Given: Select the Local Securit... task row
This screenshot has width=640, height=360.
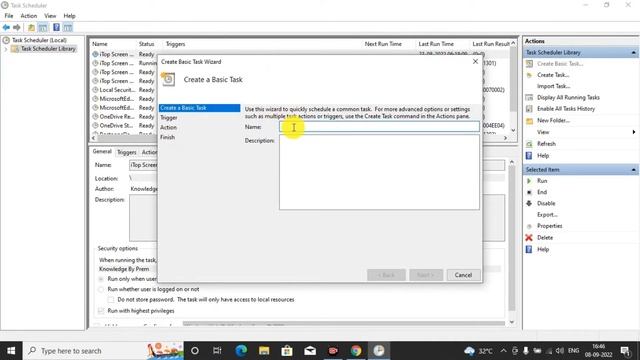Looking at the screenshot, I should pyautogui.click(x=123, y=90).
